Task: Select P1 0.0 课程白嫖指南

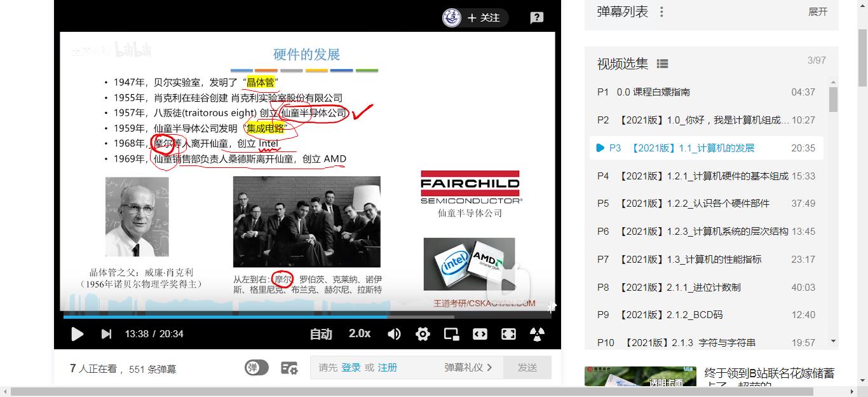Action: tap(707, 92)
